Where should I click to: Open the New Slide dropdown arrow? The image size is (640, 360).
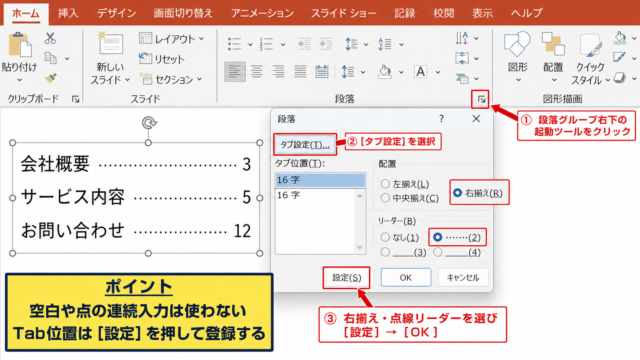(x=127, y=80)
